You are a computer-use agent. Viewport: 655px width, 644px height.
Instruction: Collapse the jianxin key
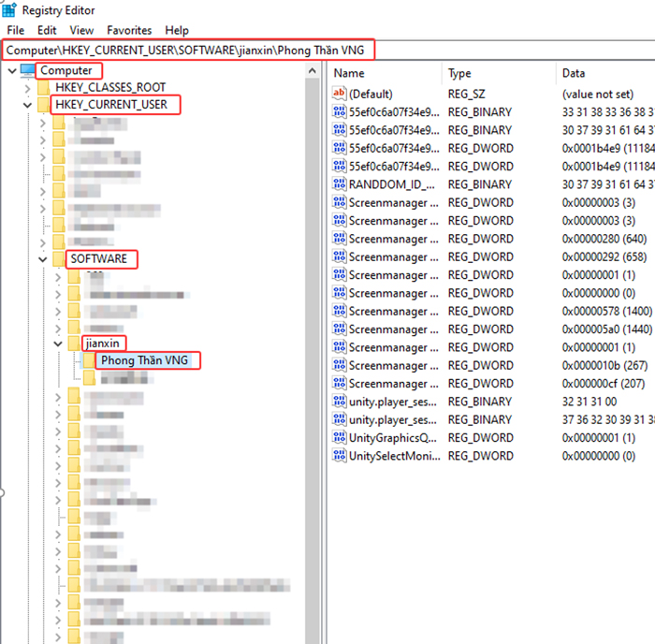tap(59, 344)
